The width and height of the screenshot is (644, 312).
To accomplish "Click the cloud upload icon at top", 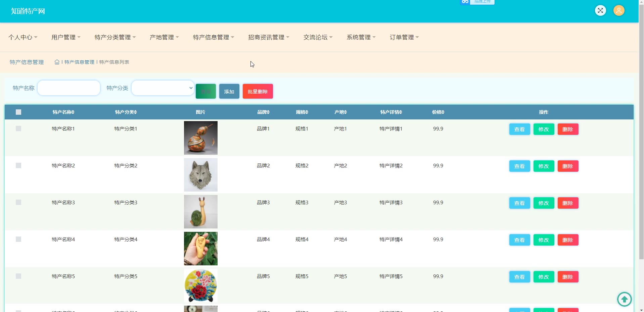I will [465, 2].
